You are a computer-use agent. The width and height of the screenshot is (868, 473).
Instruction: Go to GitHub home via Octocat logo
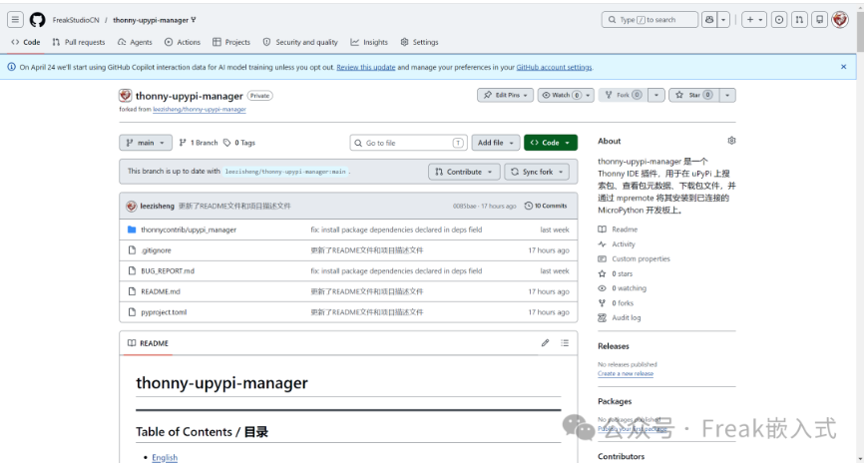[37, 20]
